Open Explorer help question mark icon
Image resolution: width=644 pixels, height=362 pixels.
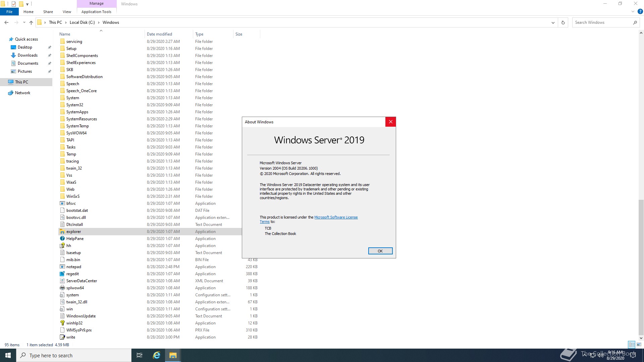pos(640,11)
